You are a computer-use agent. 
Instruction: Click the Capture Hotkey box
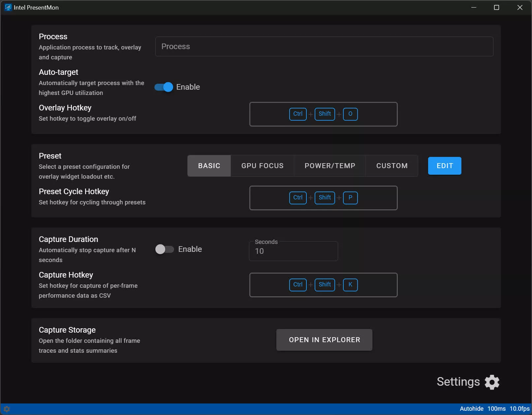coord(324,285)
